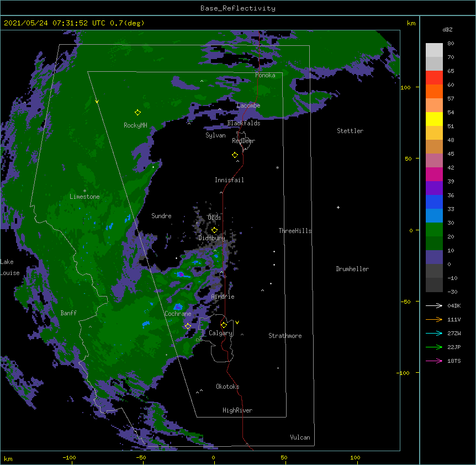Viewport: 476px width, 465px height.
Task: Click the Sundre town label
Action: 161,216
